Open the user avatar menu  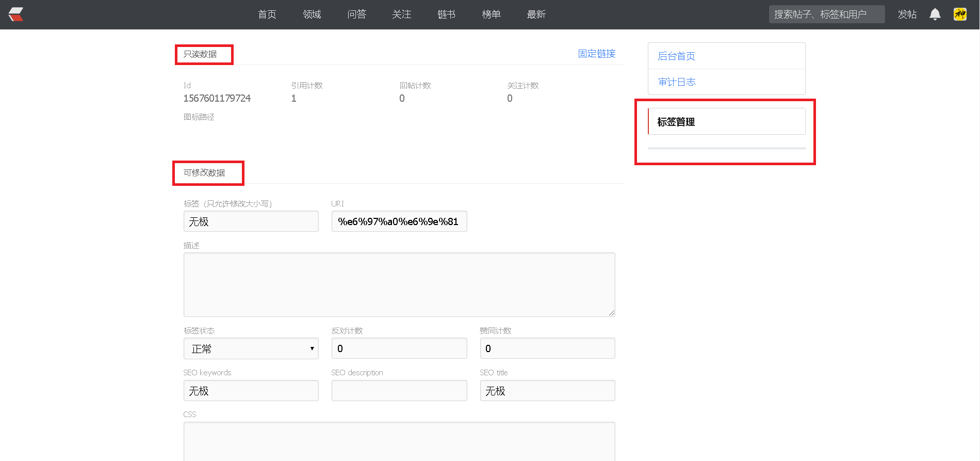pyautogui.click(x=960, y=14)
